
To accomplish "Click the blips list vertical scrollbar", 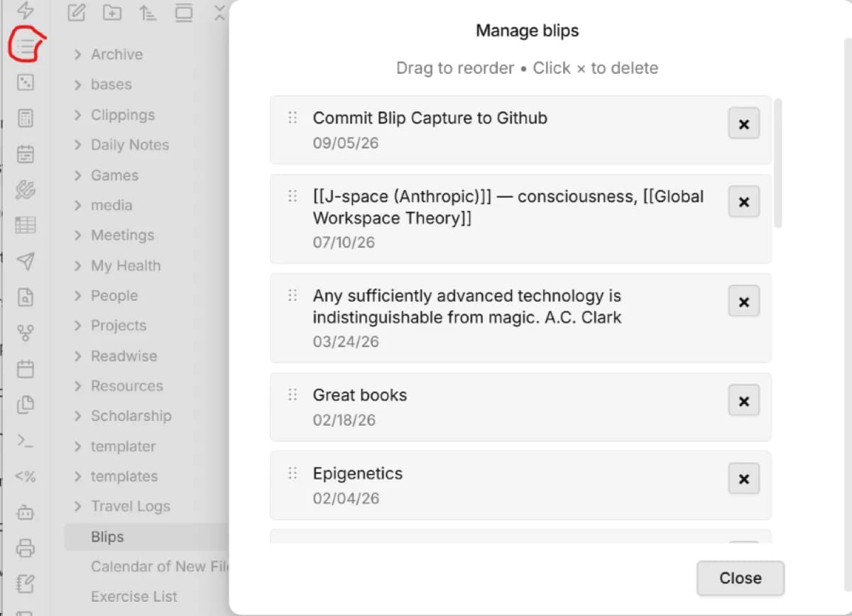I will (x=777, y=163).
